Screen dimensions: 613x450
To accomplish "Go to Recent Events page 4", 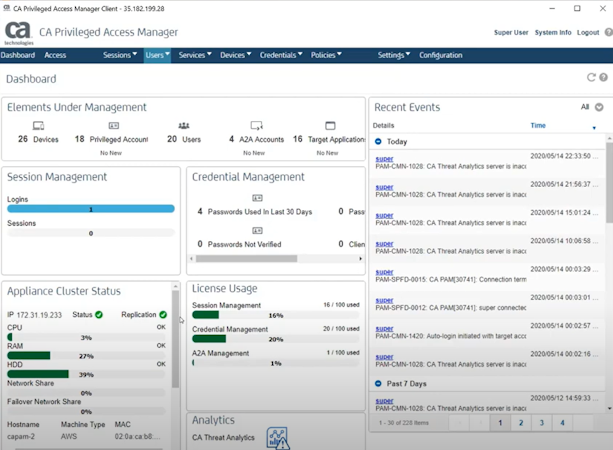I will click(x=562, y=423).
